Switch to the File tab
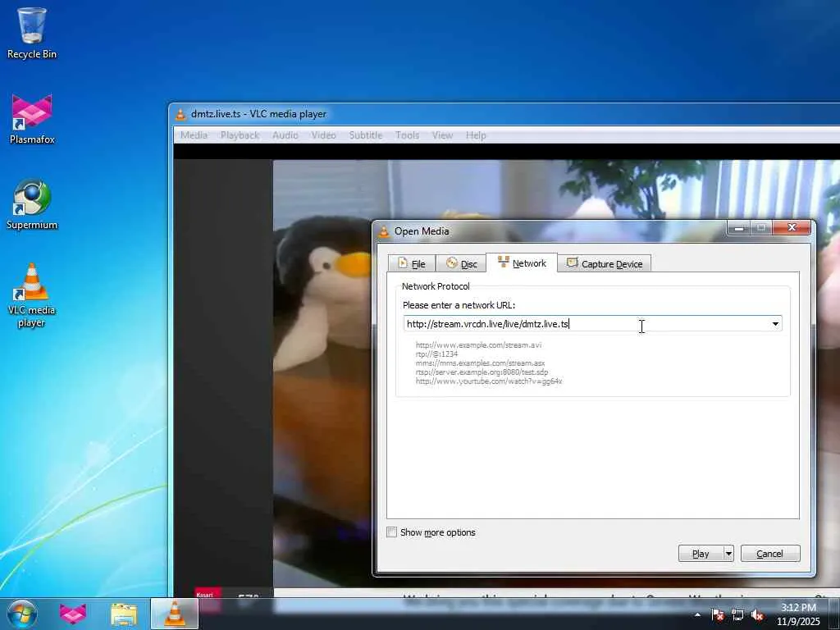 pos(412,263)
